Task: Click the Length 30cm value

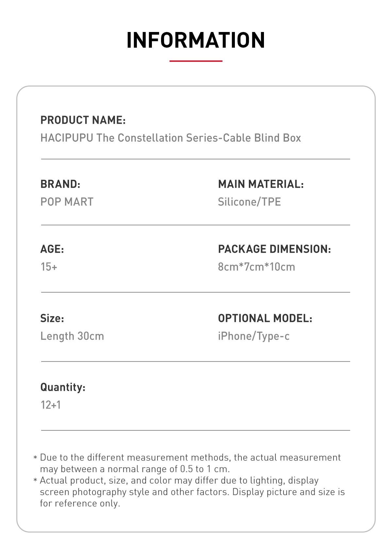Action: pos(72,336)
